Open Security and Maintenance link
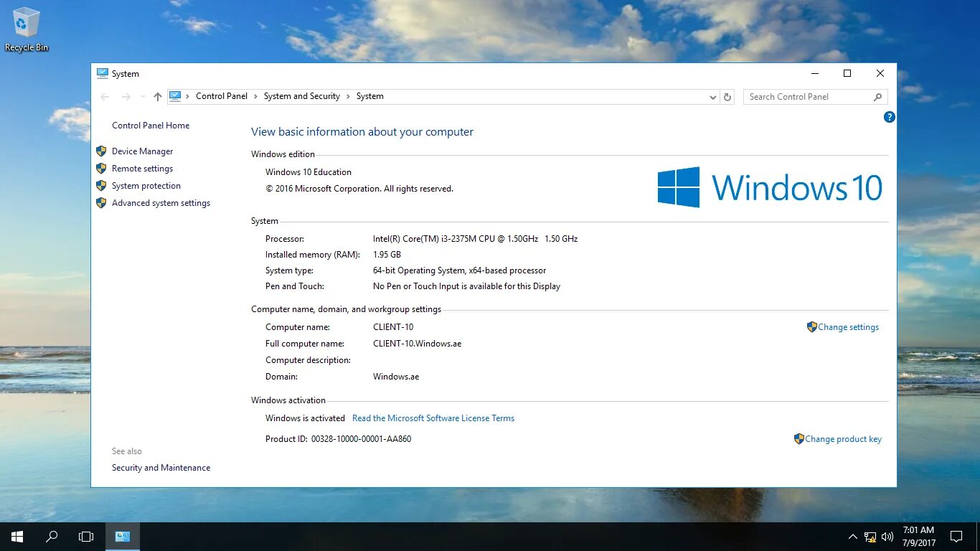The height and width of the screenshot is (551, 980). pyautogui.click(x=161, y=468)
